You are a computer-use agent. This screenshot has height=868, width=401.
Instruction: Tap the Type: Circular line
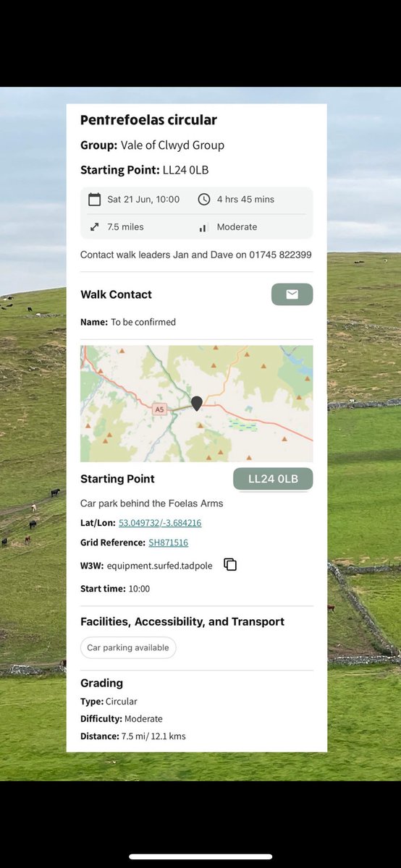point(109,702)
